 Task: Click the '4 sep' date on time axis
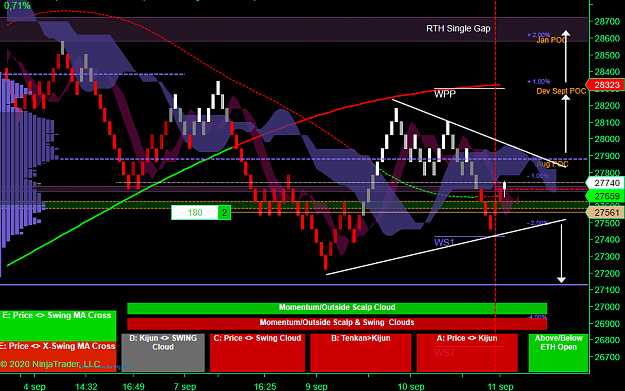(x=34, y=387)
